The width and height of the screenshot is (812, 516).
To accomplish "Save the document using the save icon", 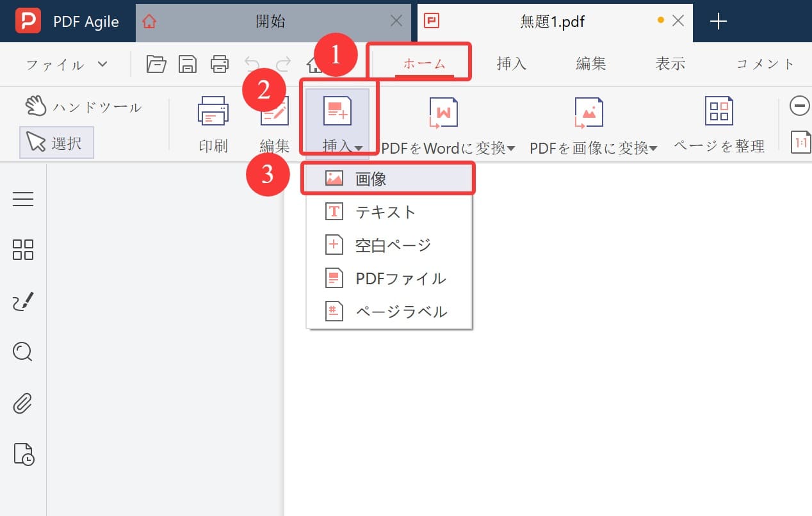I will (x=188, y=64).
